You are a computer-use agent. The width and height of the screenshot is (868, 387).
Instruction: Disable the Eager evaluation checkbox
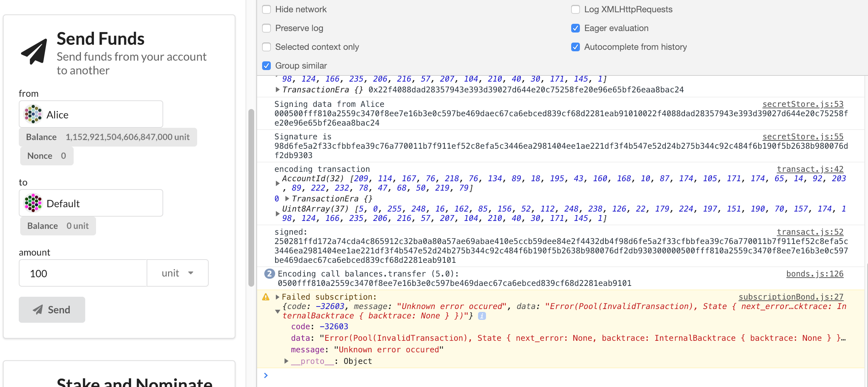(576, 28)
